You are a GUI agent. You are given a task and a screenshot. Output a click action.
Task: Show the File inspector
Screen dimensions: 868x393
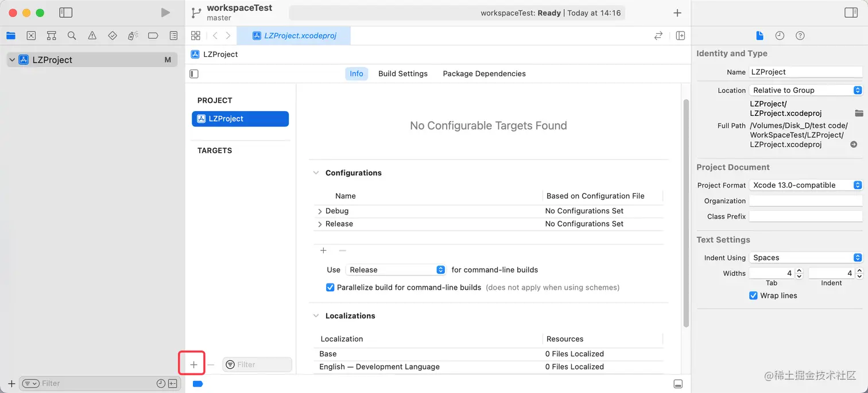pos(759,36)
